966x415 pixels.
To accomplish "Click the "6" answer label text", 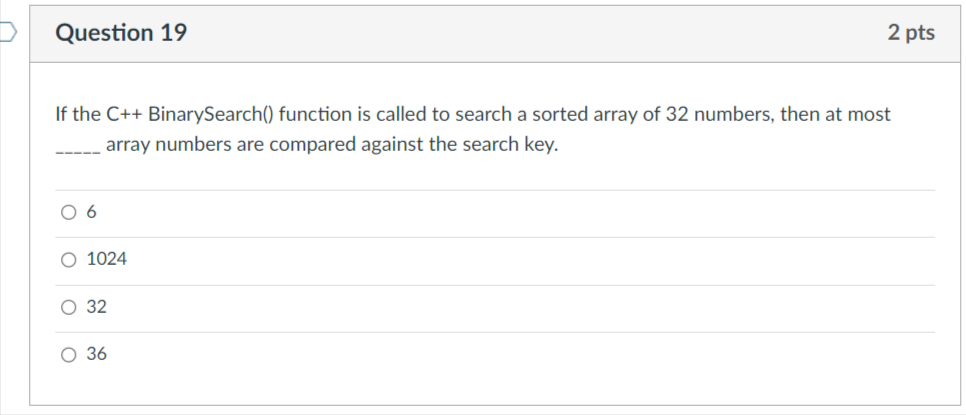I will [91, 212].
